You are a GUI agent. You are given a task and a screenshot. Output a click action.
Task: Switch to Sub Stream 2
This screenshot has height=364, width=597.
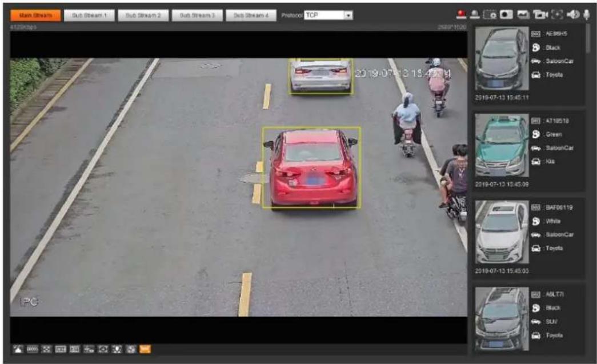click(143, 15)
